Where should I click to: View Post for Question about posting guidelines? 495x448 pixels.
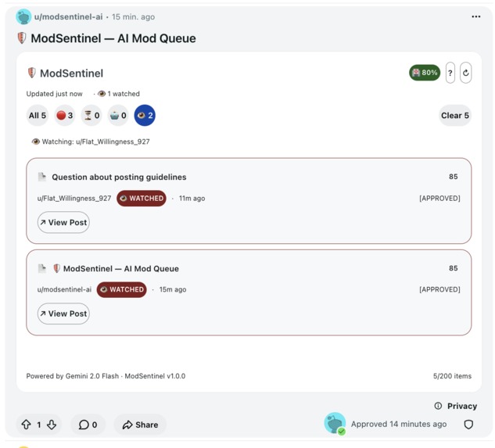pyautogui.click(x=63, y=223)
